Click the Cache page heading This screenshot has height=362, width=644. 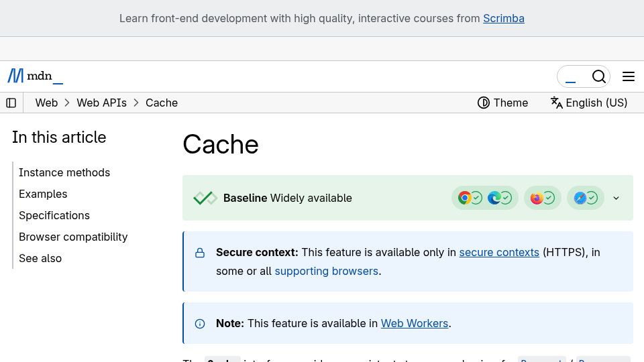click(x=221, y=145)
